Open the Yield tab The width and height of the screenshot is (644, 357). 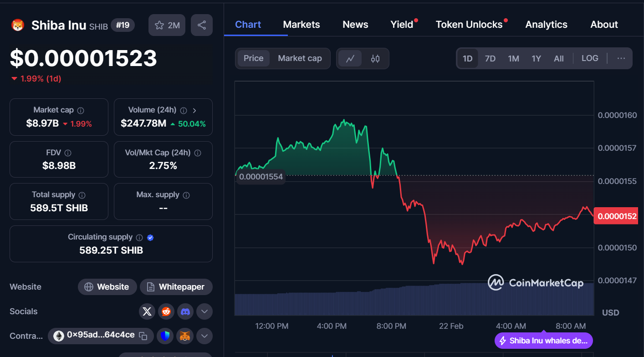click(x=402, y=25)
